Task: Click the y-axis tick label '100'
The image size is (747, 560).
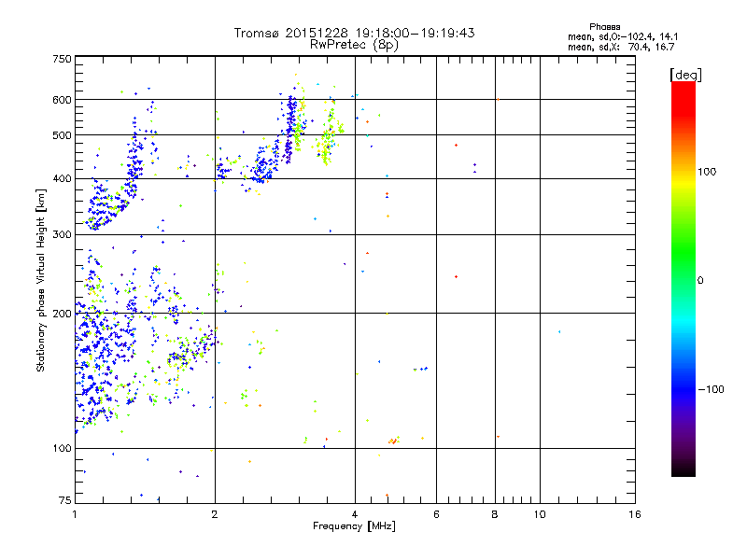Action: (63, 449)
